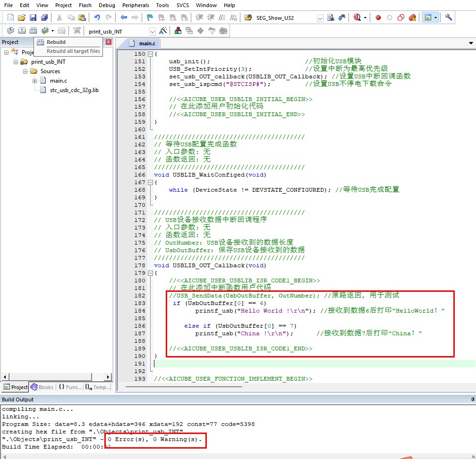Select stc_usb_cdc_32g.lib in the tree

coord(74,90)
